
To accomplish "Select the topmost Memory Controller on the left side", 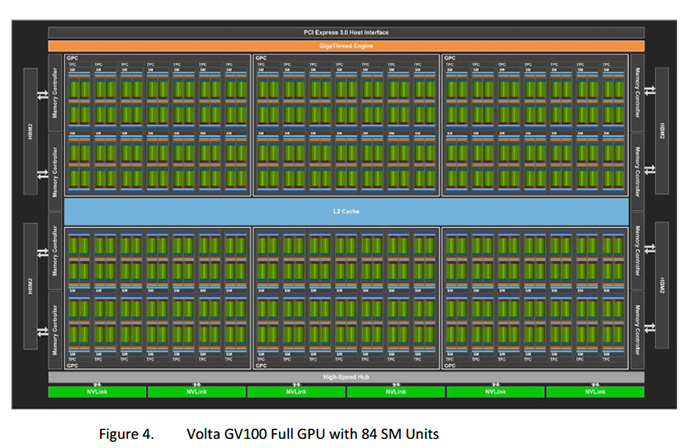I will pyautogui.click(x=55, y=93).
